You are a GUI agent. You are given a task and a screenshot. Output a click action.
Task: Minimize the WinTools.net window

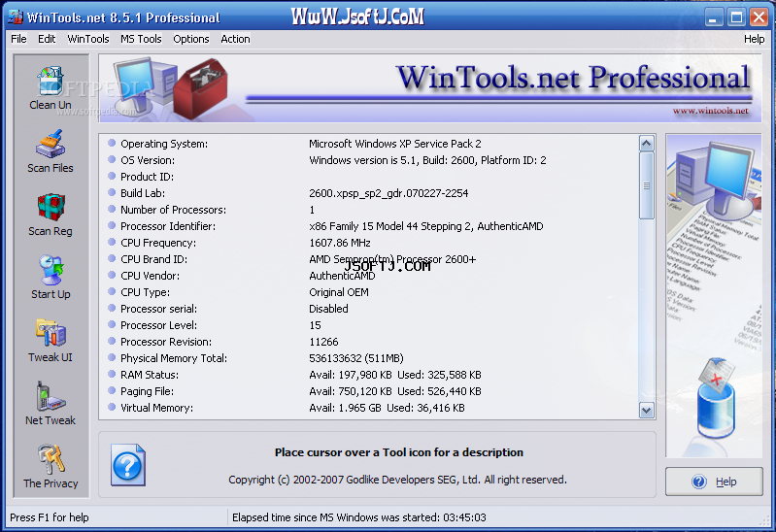713,17
